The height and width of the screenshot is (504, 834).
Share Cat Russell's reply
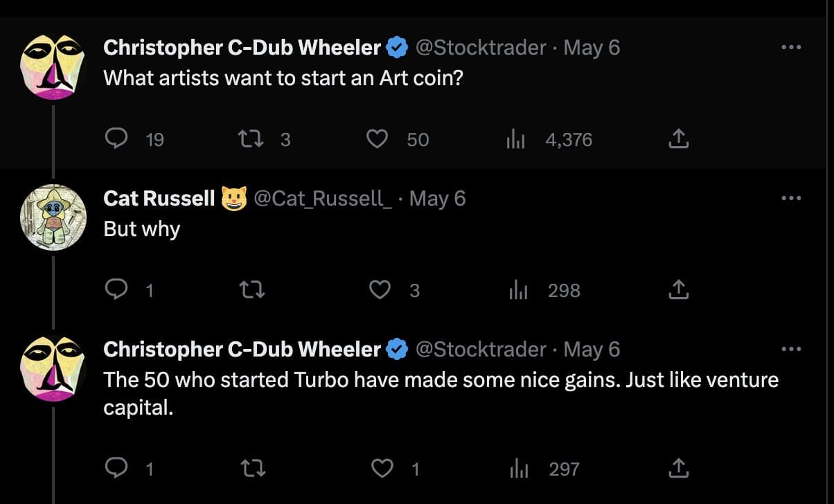click(678, 290)
